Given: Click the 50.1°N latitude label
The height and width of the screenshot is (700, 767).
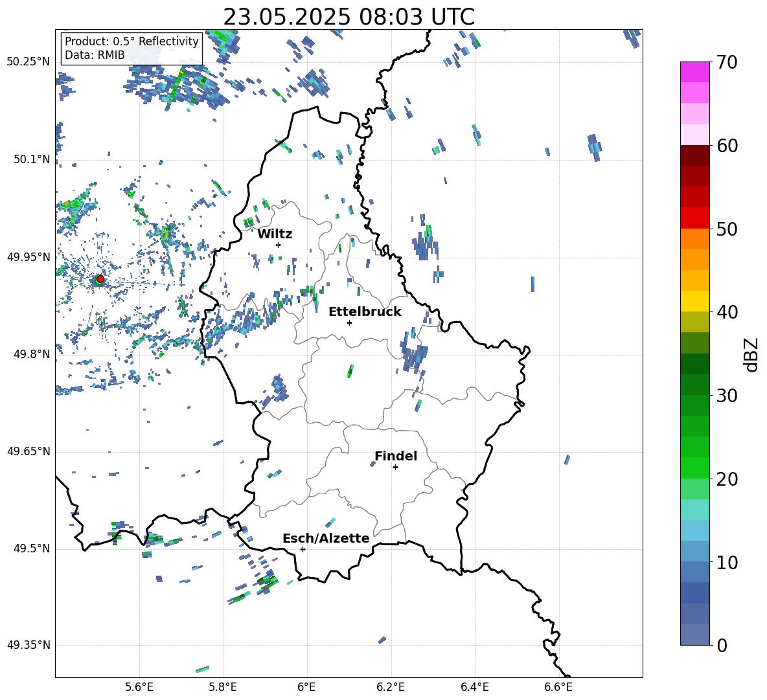Looking at the screenshot, I should tap(32, 160).
